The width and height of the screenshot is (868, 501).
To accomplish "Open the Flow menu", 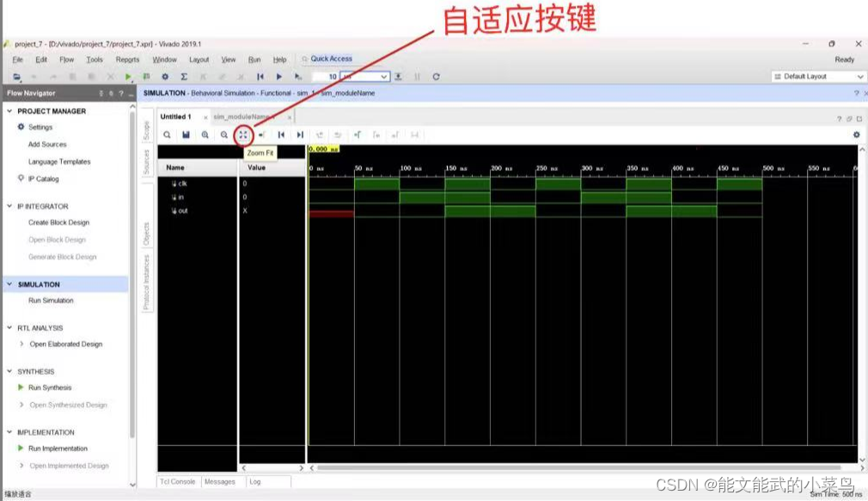I will click(66, 59).
